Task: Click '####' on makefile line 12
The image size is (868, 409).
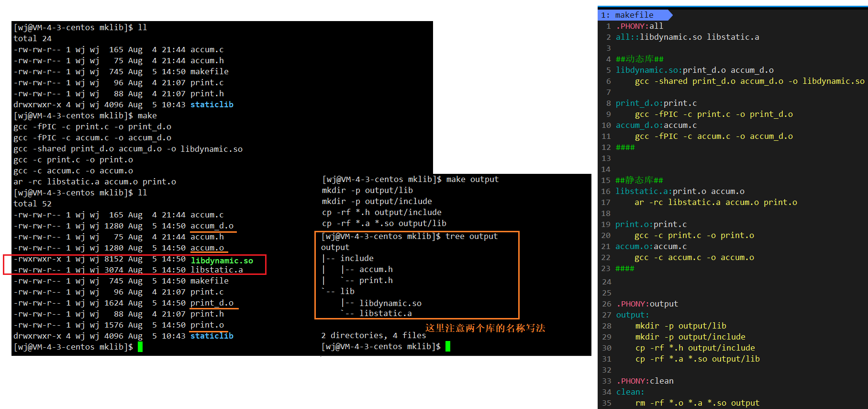Action: click(x=625, y=147)
